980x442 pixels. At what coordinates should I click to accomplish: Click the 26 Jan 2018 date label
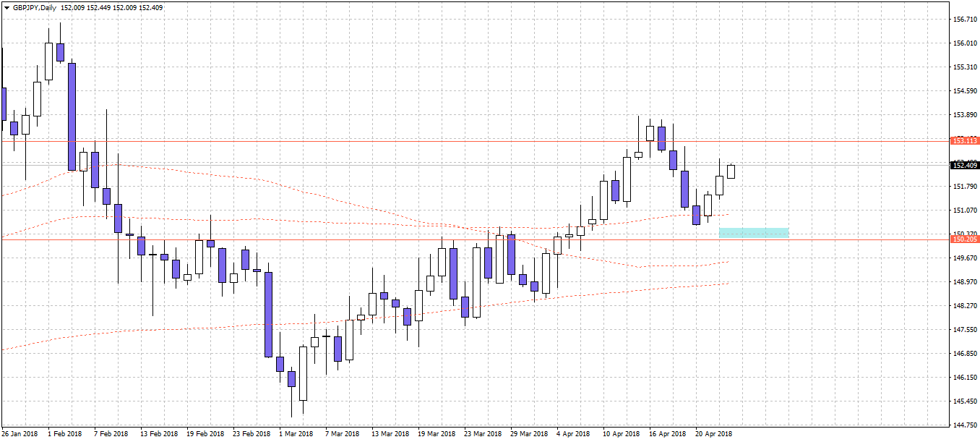20,434
